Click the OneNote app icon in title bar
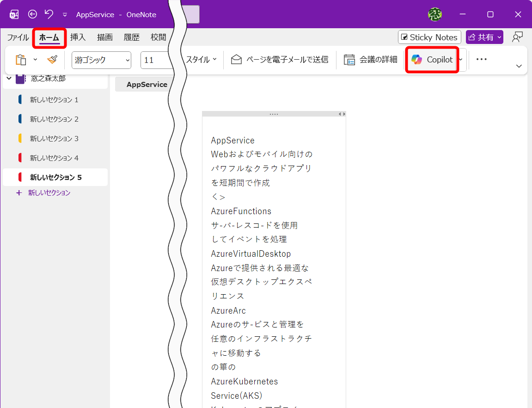Image resolution: width=532 pixels, height=408 pixels. pyautogui.click(x=14, y=14)
